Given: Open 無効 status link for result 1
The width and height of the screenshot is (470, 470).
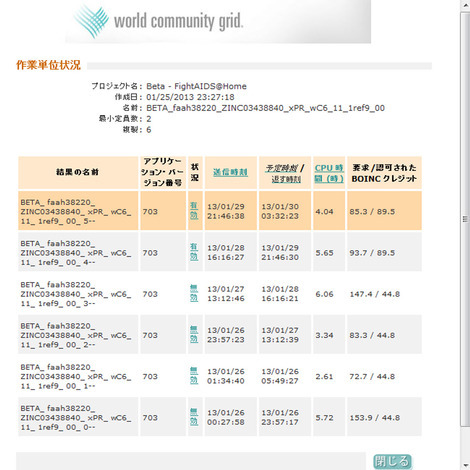Looking at the screenshot, I should [x=194, y=376].
